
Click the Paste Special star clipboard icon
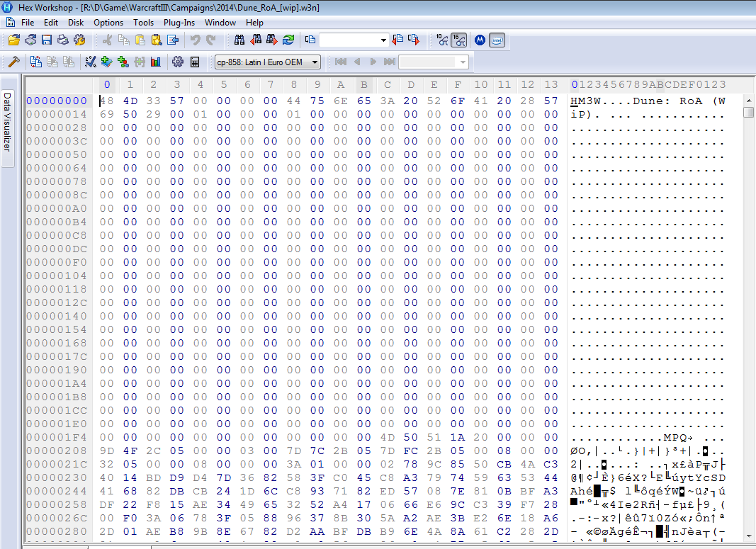coord(156,40)
